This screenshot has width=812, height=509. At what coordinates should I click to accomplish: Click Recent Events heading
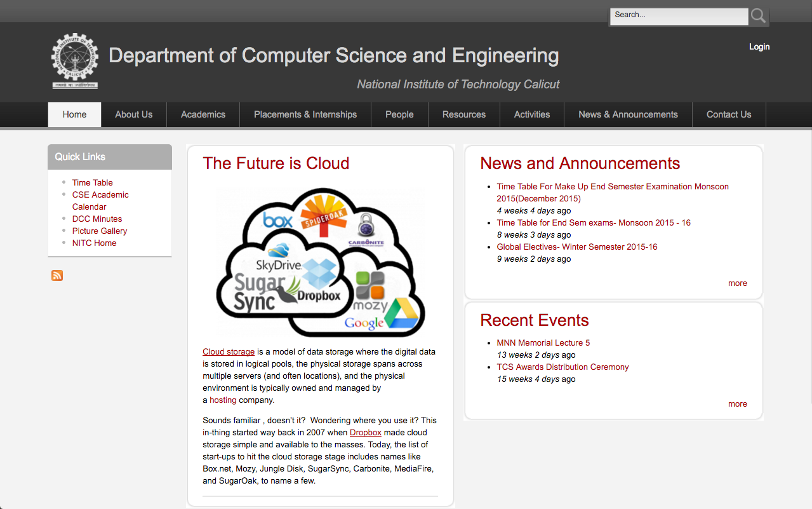point(535,320)
